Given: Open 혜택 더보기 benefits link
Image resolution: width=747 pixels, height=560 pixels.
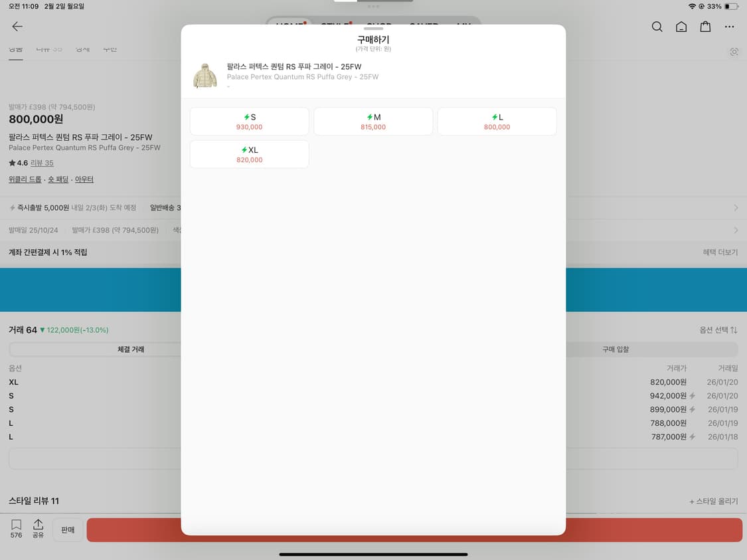Looking at the screenshot, I should pyautogui.click(x=720, y=252).
